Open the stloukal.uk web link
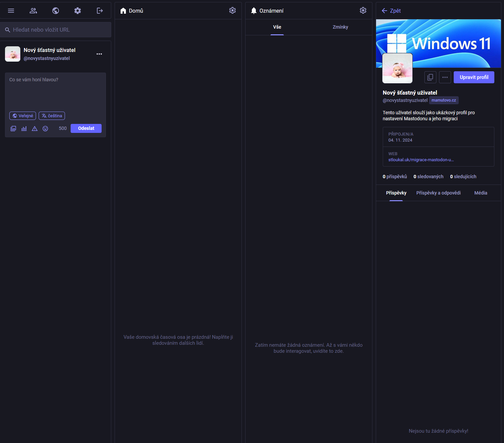This screenshot has width=504, height=443. 421,160
